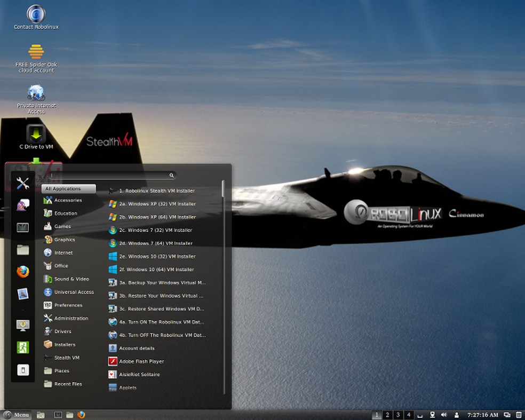Launch terminal from the bottom panel
525x420 pixels.
(x=58, y=415)
